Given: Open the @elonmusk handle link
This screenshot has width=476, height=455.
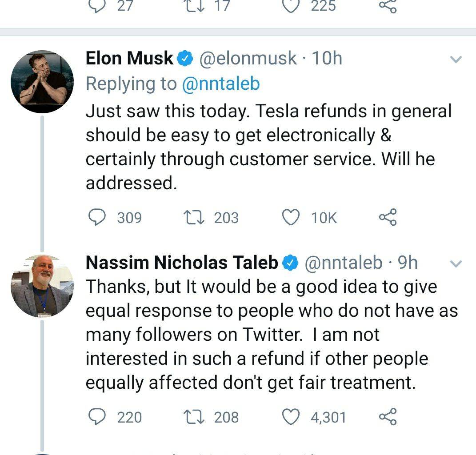Looking at the screenshot, I should [x=248, y=59].
